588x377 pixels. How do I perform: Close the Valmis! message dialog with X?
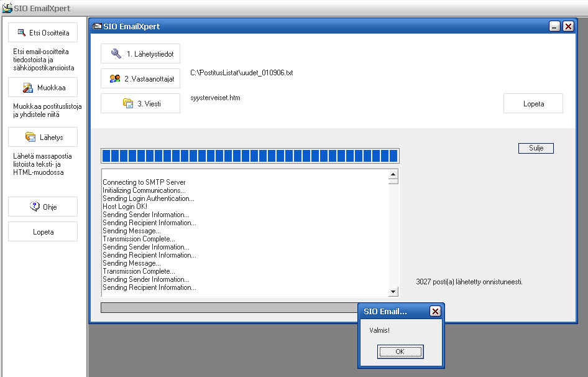(x=435, y=311)
